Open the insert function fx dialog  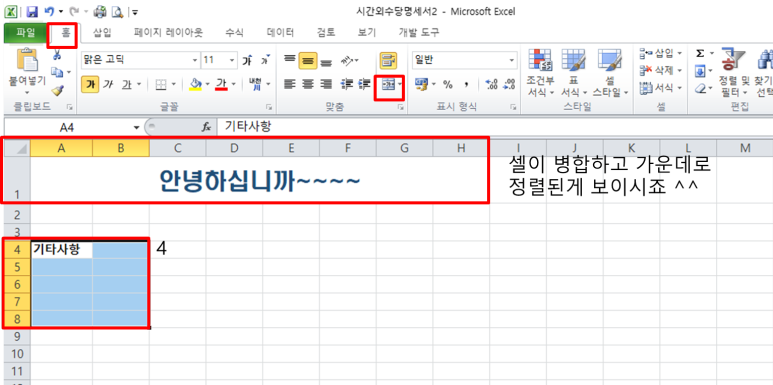point(207,127)
